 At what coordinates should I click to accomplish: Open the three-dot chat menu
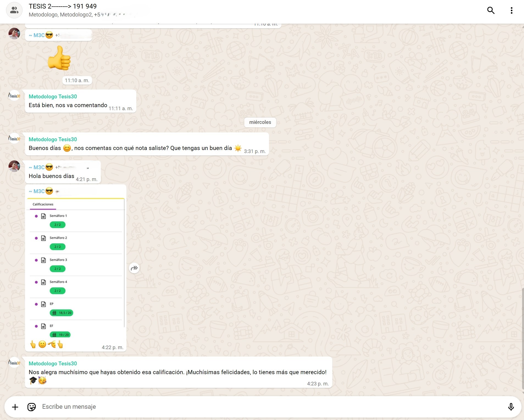point(511,10)
